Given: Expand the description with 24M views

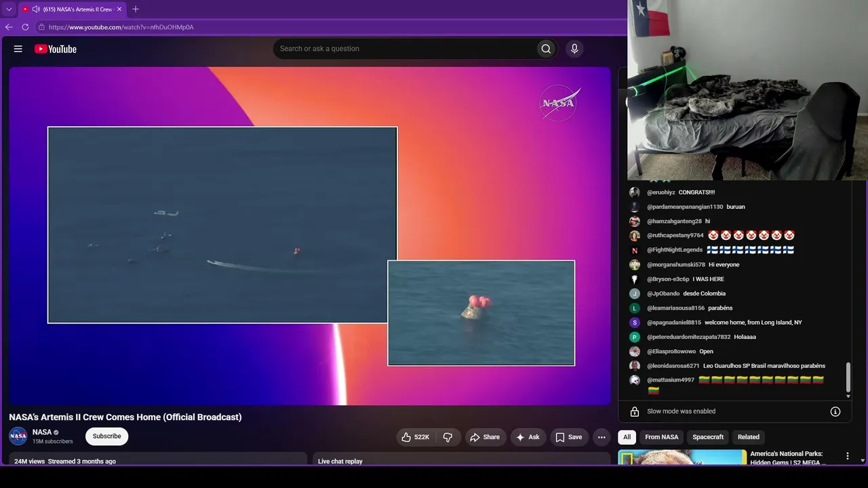Looking at the screenshot, I should click(x=157, y=460).
